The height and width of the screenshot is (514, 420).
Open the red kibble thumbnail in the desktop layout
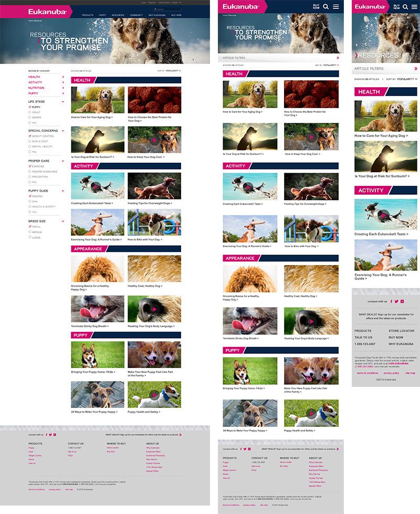pyautogui.click(x=154, y=100)
